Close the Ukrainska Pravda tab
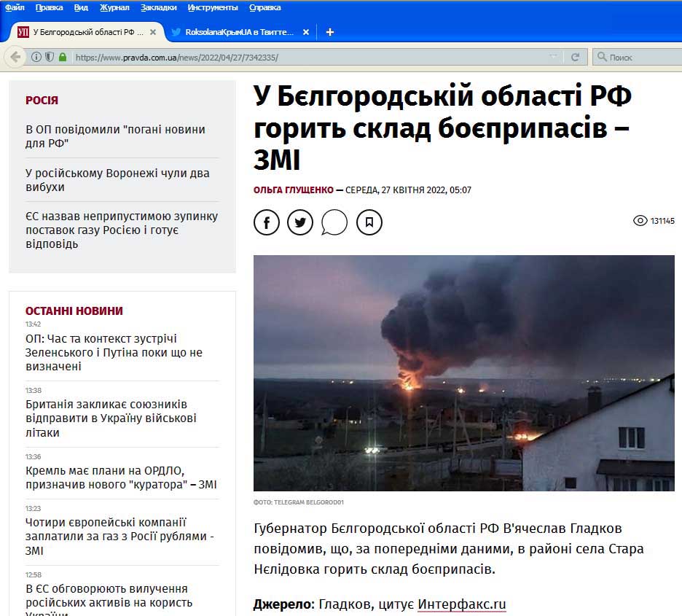The image size is (682, 616). 153,32
